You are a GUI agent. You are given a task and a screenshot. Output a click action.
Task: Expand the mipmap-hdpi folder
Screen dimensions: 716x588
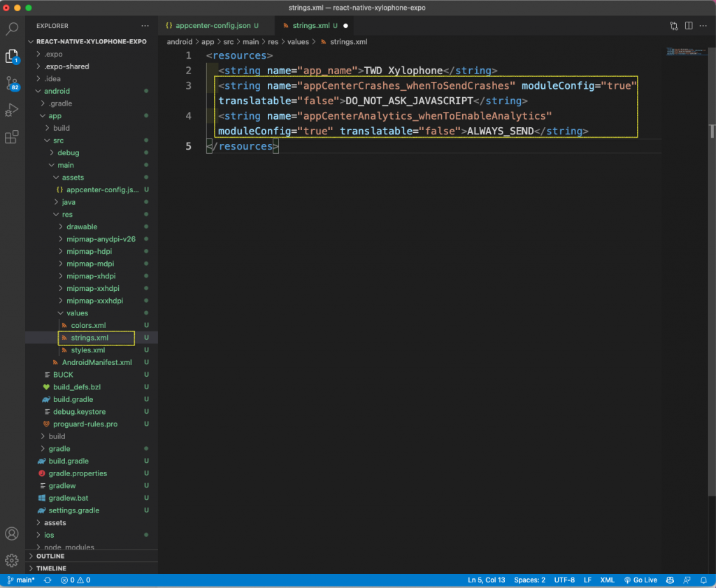point(92,251)
